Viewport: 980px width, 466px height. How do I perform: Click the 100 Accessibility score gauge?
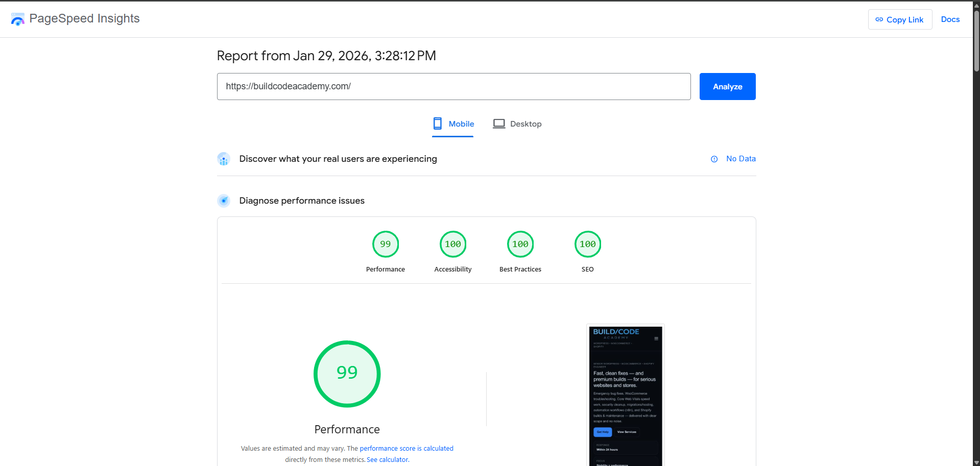pos(452,244)
